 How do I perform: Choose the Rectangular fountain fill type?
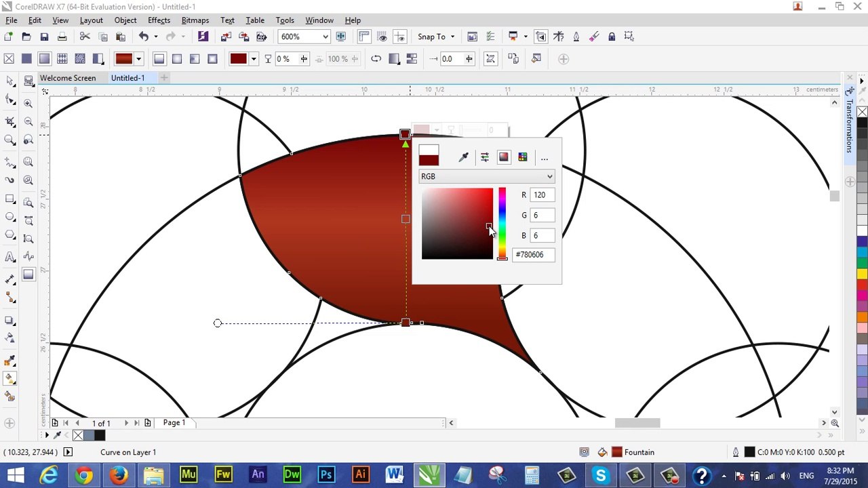click(212, 59)
